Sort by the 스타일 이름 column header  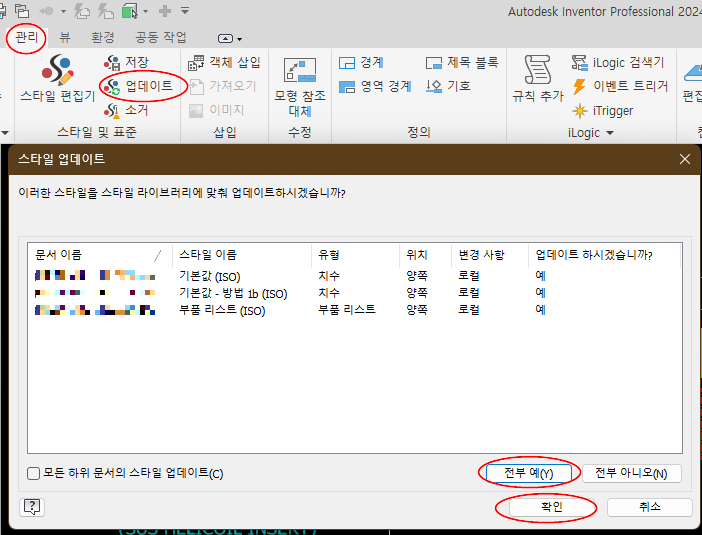point(242,255)
